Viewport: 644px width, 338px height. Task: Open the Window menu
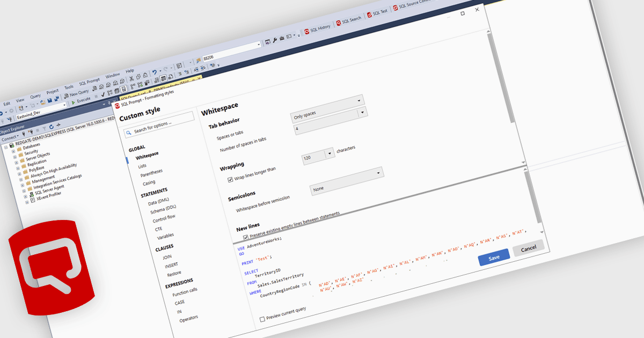[x=113, y=76]
